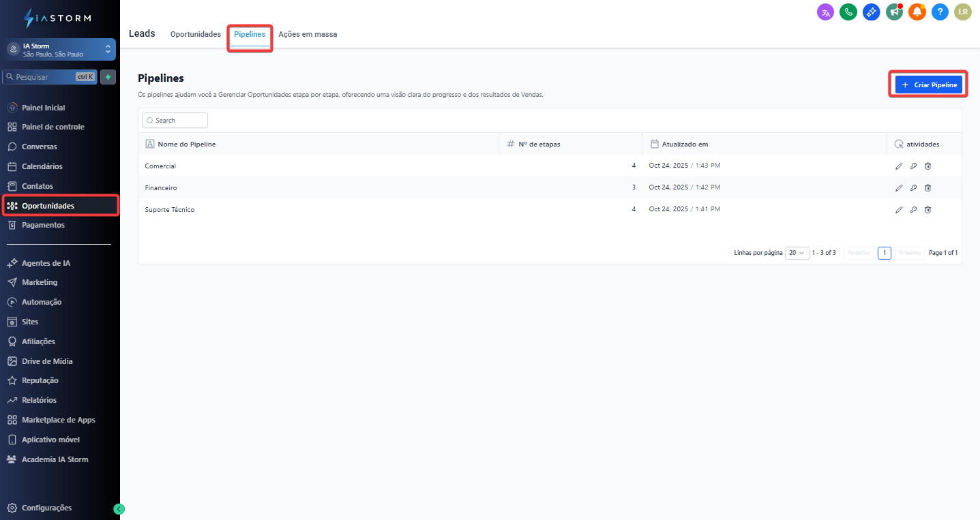980x520 pixels.
Task: Click the date Oct 24, 2025 / 1:41 PM
Action: point(685,209)
